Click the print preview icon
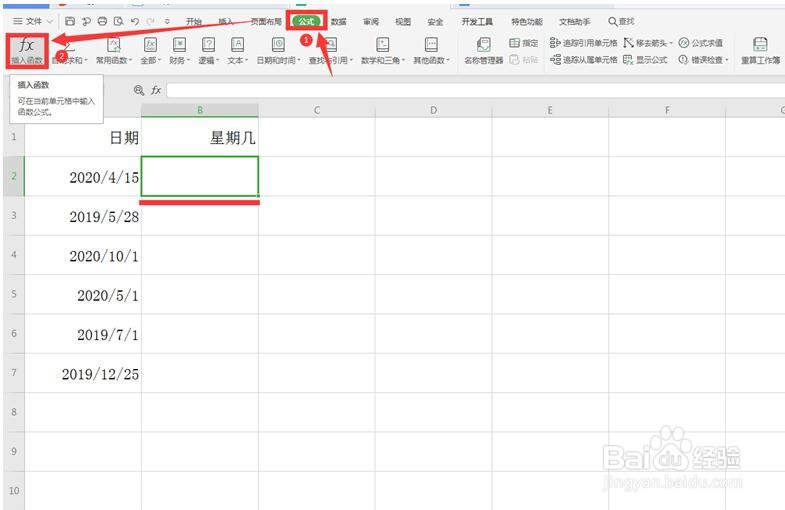This screenshot has width=785, height=510. click(x=118, y=21)
